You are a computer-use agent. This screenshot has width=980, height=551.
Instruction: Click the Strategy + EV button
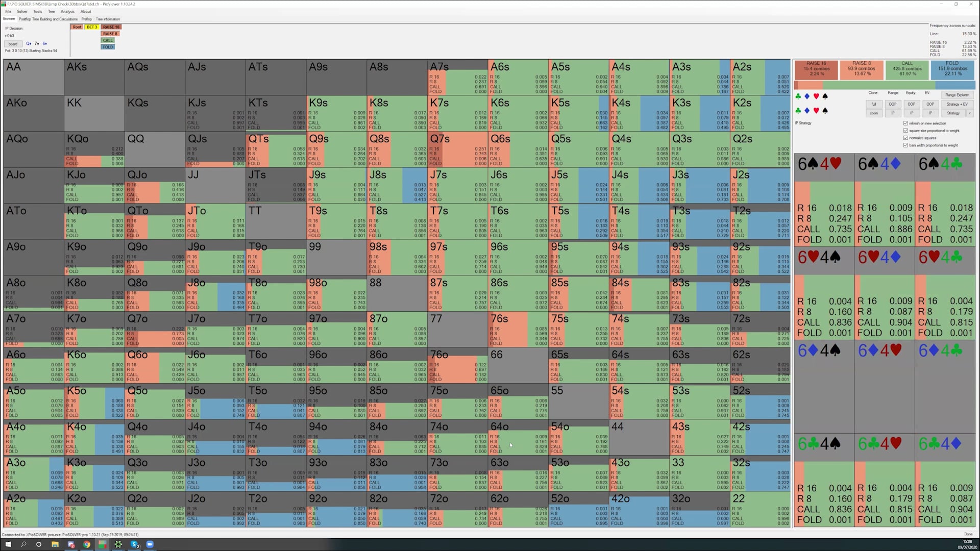point(958,104)
